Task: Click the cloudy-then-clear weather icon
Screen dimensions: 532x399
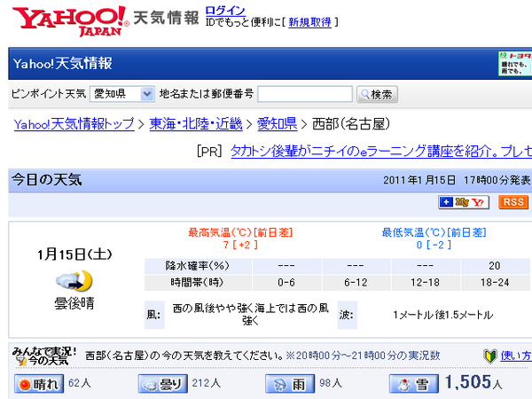Action: coord(74,281)
